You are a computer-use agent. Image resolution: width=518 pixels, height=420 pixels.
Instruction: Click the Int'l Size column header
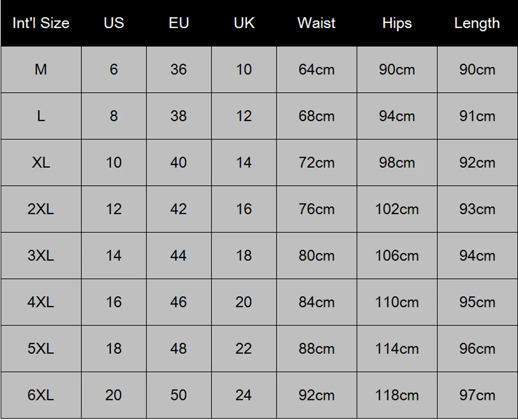coord(41,23)
